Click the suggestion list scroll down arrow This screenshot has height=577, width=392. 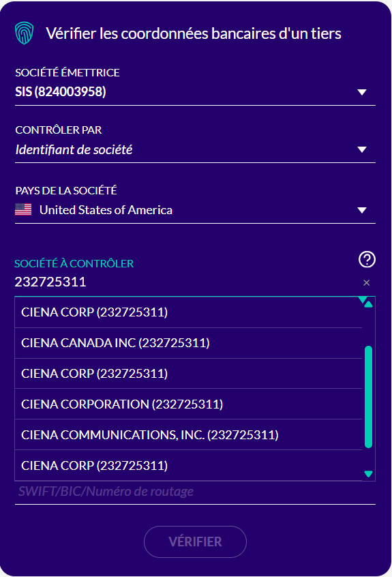[368, 473]
